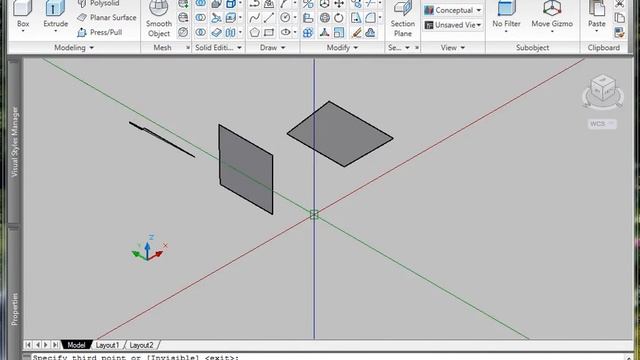The height and width of the screenshot is (360, 640).
Task: Click the Fillet tool icon
Action: tap(370, 18)
